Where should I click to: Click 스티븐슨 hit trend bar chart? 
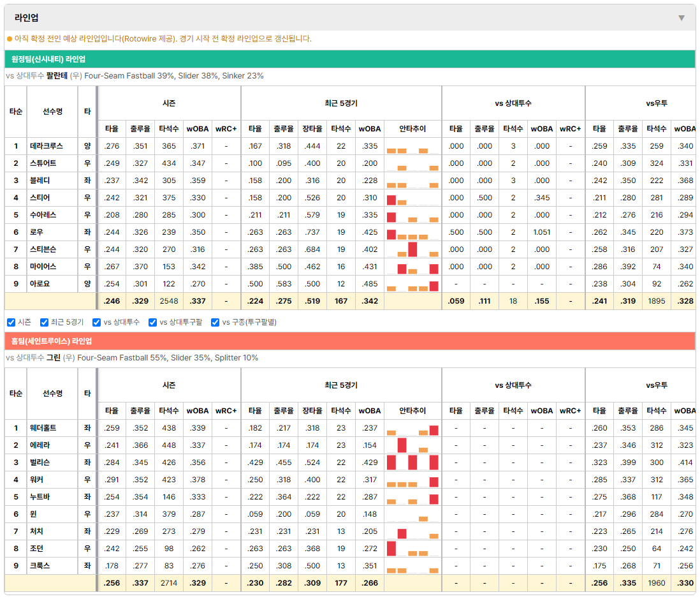pyautogui.click(x=412, y=249)
